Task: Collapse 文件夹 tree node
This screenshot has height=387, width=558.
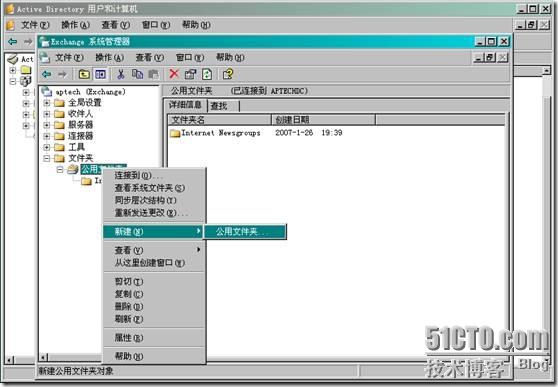Action: pos(47,158)
